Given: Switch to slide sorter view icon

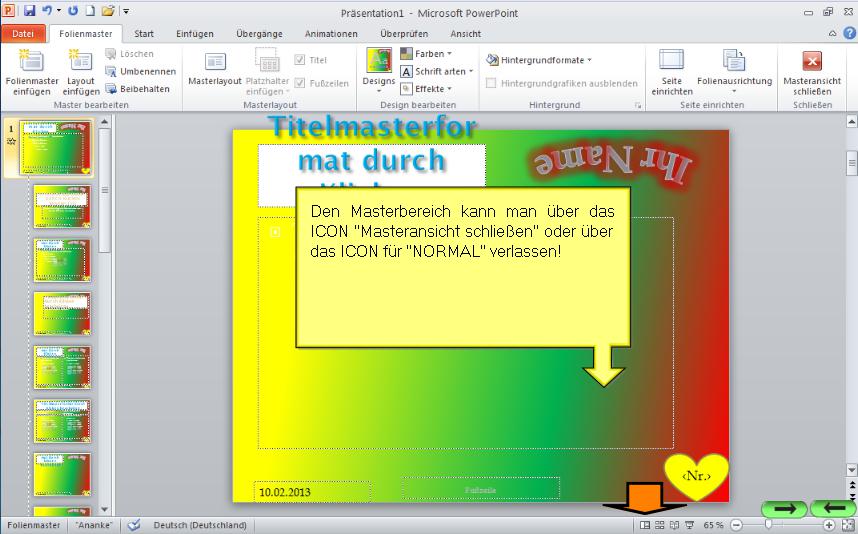Looking at the screenshot, I should (660, 525).
